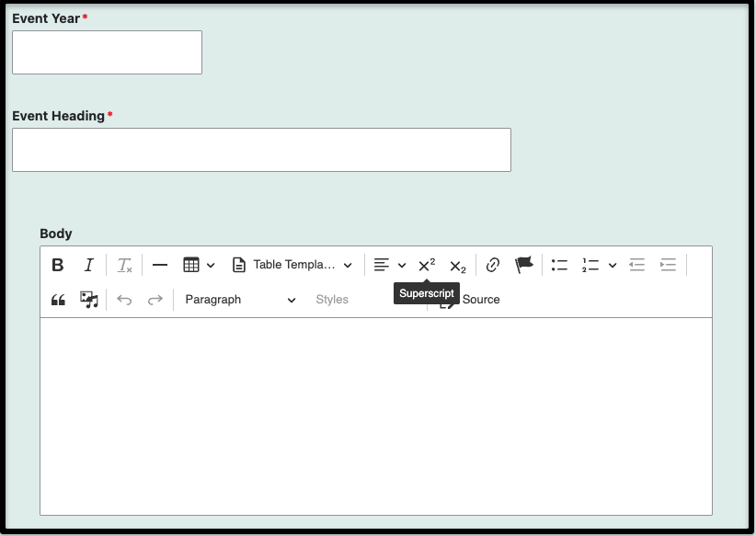Click the Event Year input field
Screen dimensions: 756x536
pos(107,52)
